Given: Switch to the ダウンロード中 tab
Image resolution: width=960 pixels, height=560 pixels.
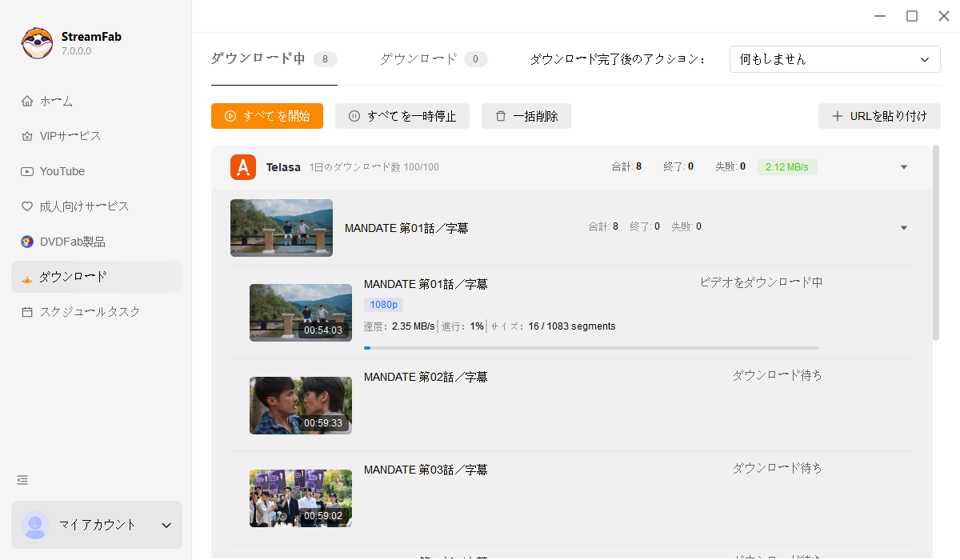Looking at the screenshot, I should pyautogui.click(x=258, y=58).
